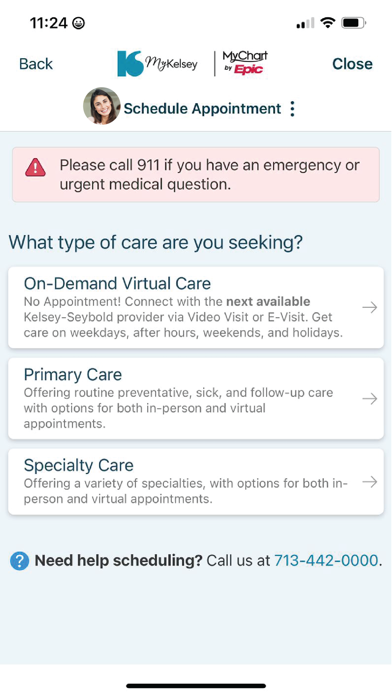
Task: Tap the Wi-Fi status icon
Action: coord(328,22)
